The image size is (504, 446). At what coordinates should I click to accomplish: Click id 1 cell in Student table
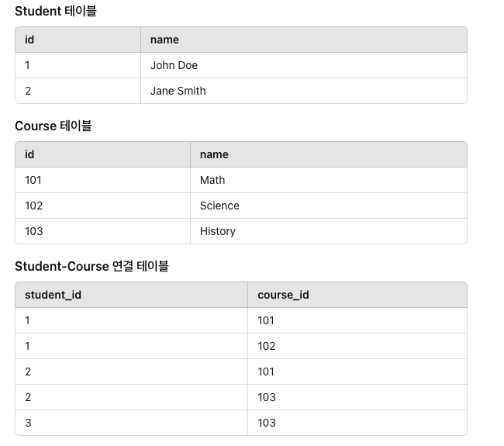78,65
